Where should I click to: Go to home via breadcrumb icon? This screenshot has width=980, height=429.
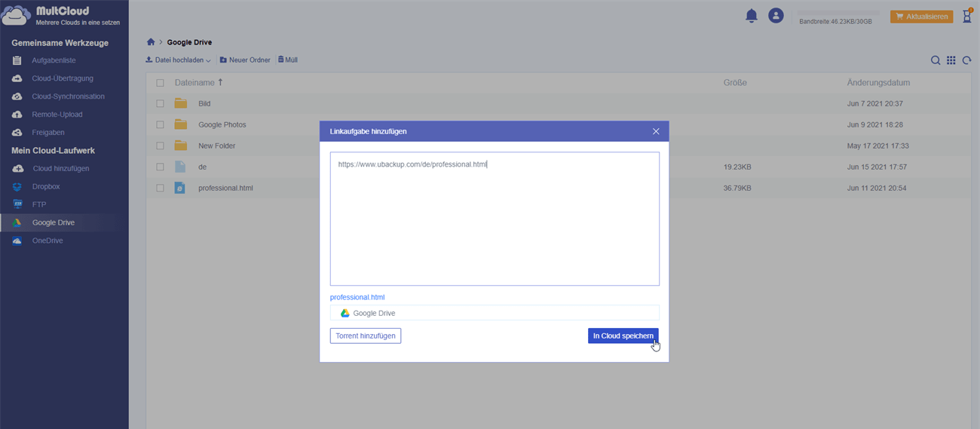[151, 42]
